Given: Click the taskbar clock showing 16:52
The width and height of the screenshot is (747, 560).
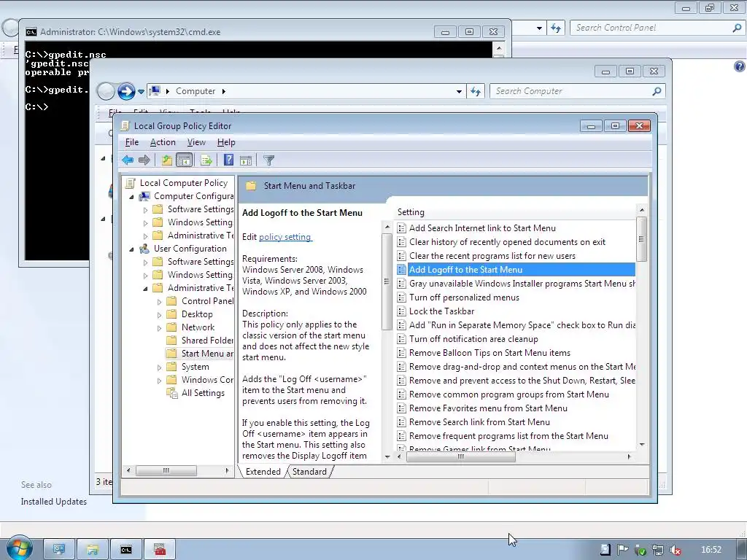Looking at the screenshot, I should 711,550.
